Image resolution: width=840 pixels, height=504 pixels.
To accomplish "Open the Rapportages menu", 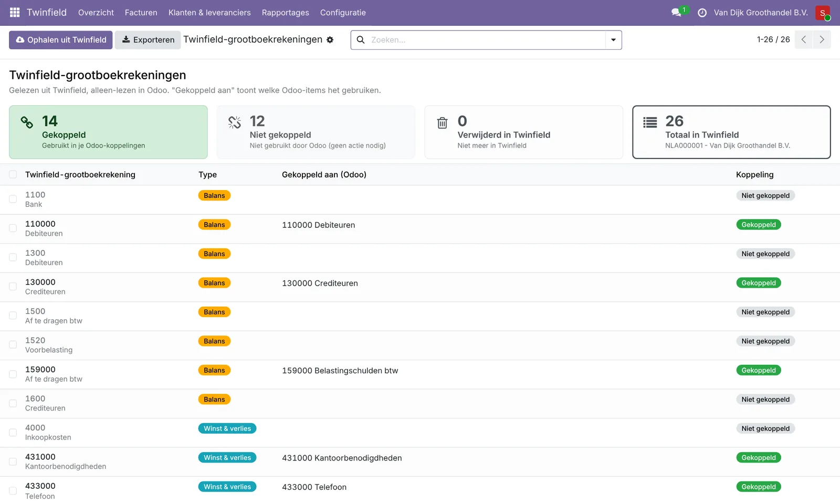I will click(x=286, y=13).
